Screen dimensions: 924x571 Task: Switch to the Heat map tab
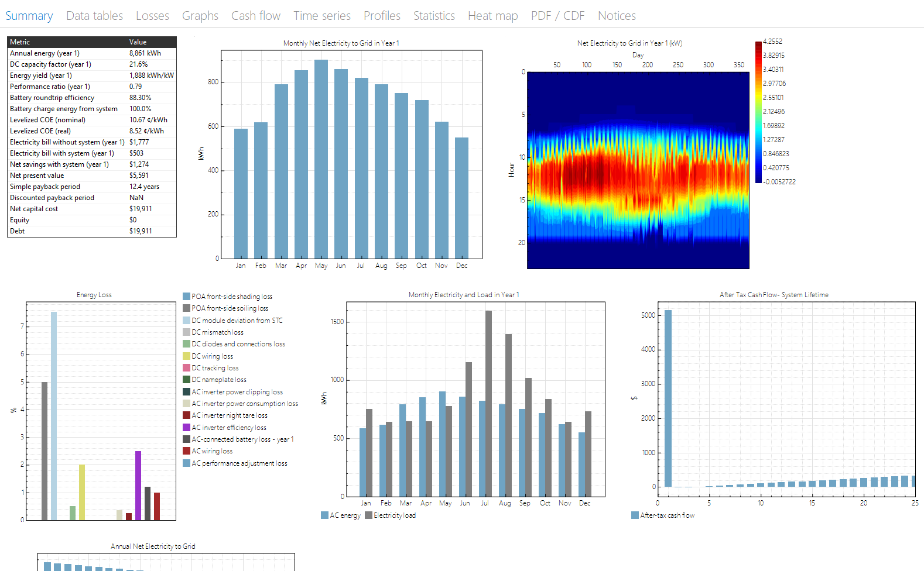tap(492, 16)
